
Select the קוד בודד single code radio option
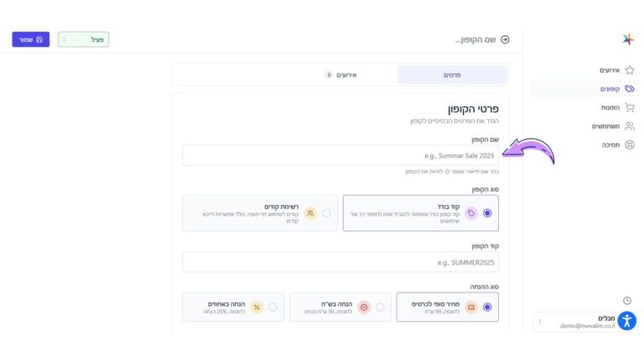(488, 213)
